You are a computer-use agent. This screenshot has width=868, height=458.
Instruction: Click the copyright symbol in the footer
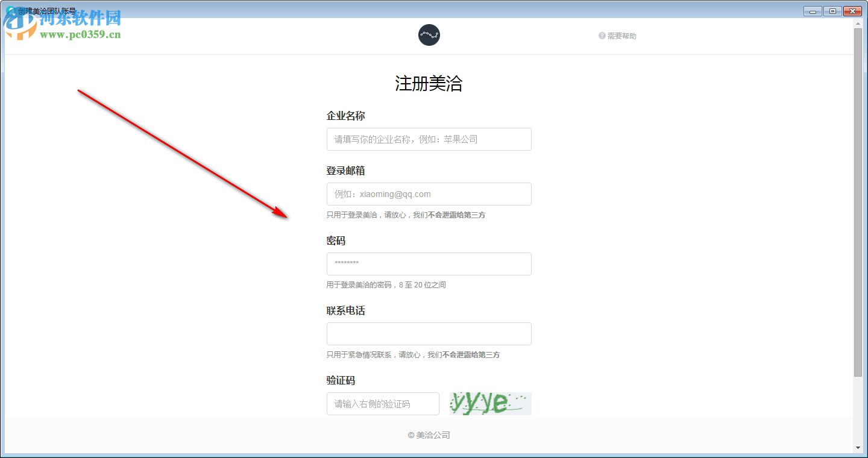click(x=409, y=435)
